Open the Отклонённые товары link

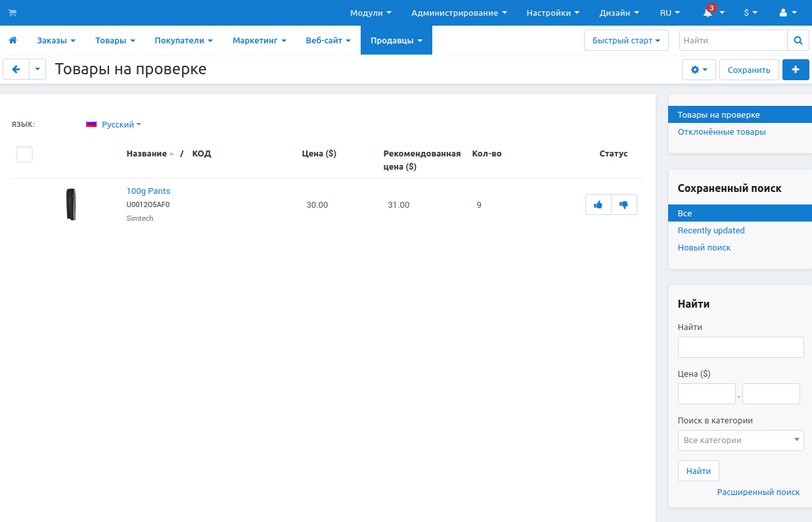[x=721, y=132]
